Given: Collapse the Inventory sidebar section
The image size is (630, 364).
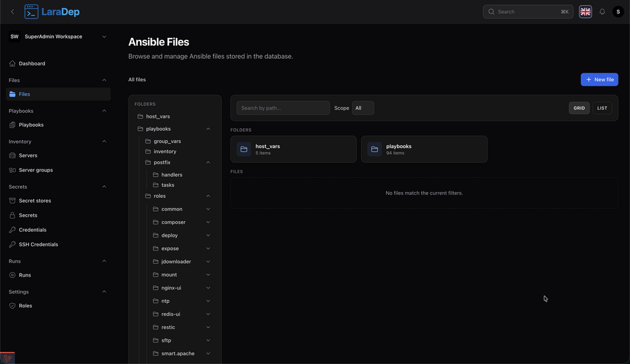Looking at the screenshot, I should tap(104, 142).
